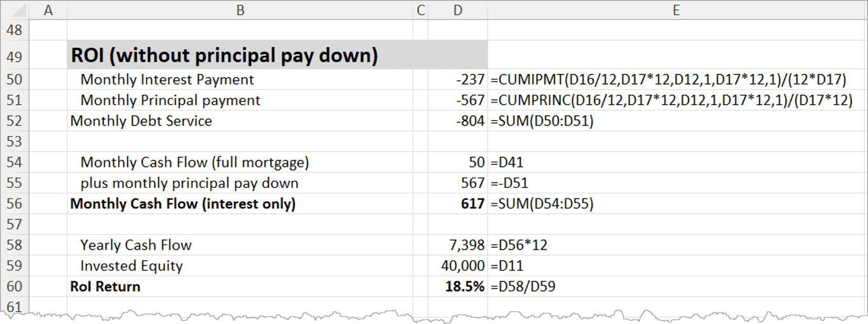Select the 567 principal pay down value
868x324 pixels.
(x=472, y=183)
